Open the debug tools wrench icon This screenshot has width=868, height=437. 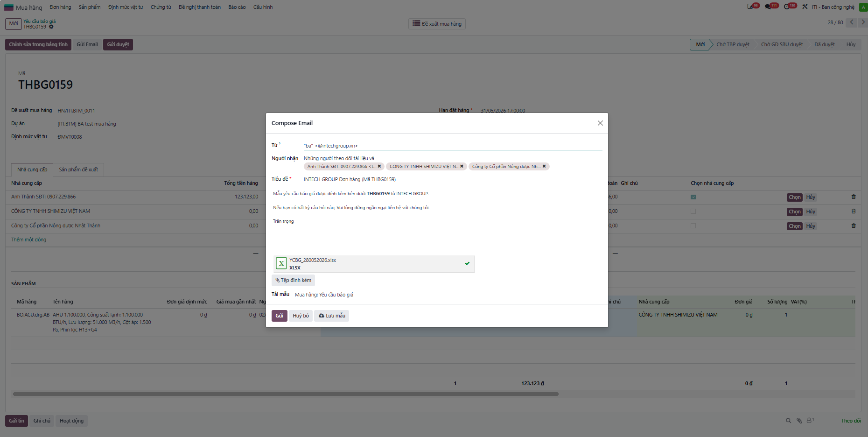click(805, 7)
